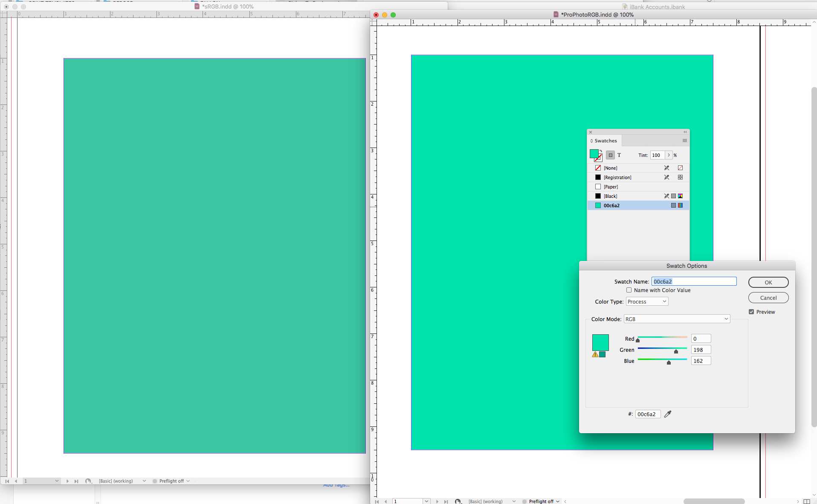Disable the Preview checkbox
The height and width of the screenshot is (504, 817).
pos(751,312)
